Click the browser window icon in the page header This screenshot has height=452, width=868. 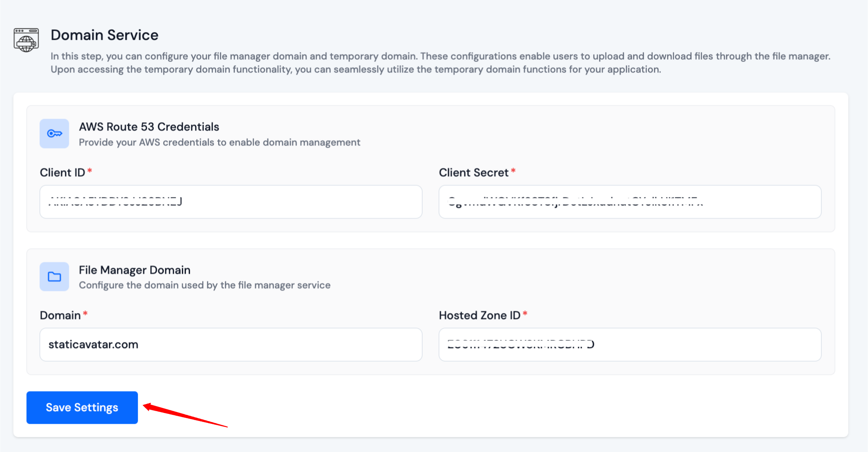(26, 39)
